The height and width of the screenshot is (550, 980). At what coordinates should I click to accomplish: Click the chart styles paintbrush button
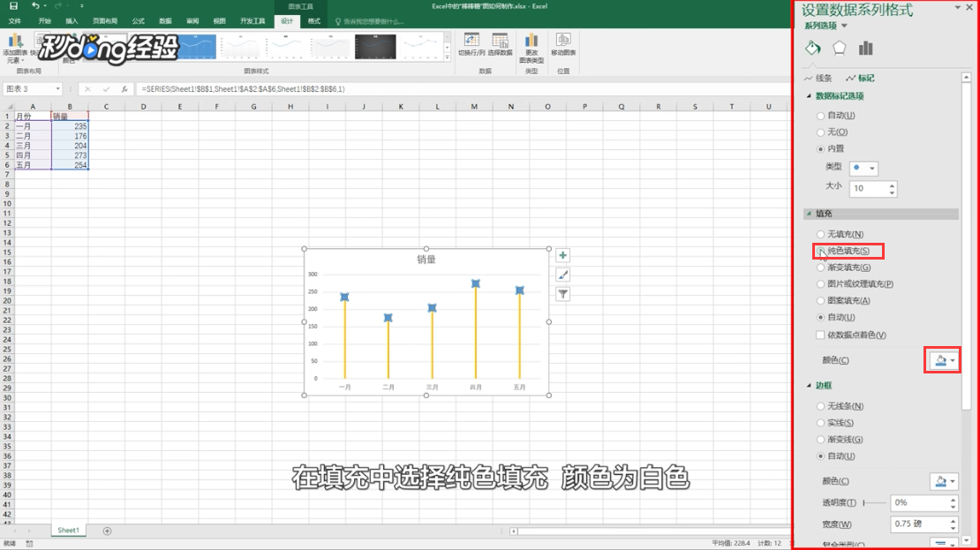pyautogui.click(x=562, y=275)
